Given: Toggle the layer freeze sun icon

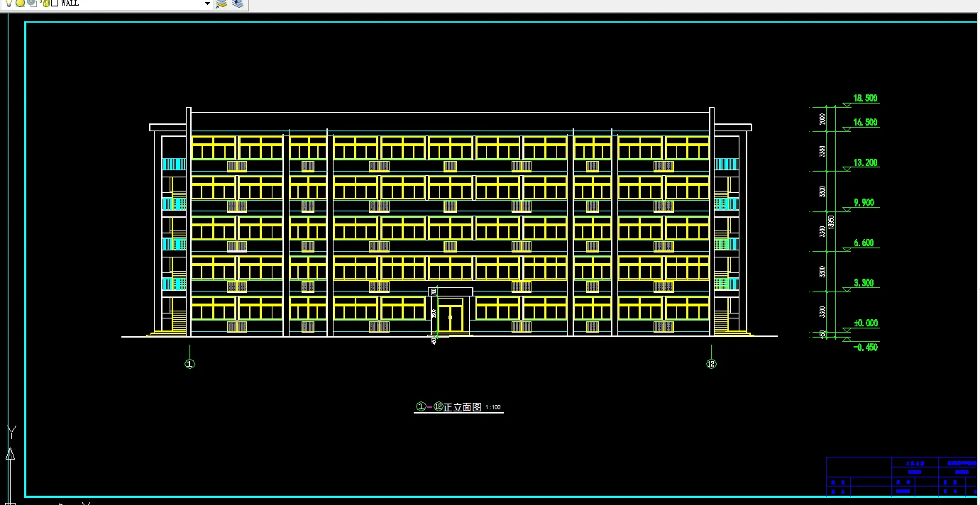Looking at the screenshot, I should point(21,3).
